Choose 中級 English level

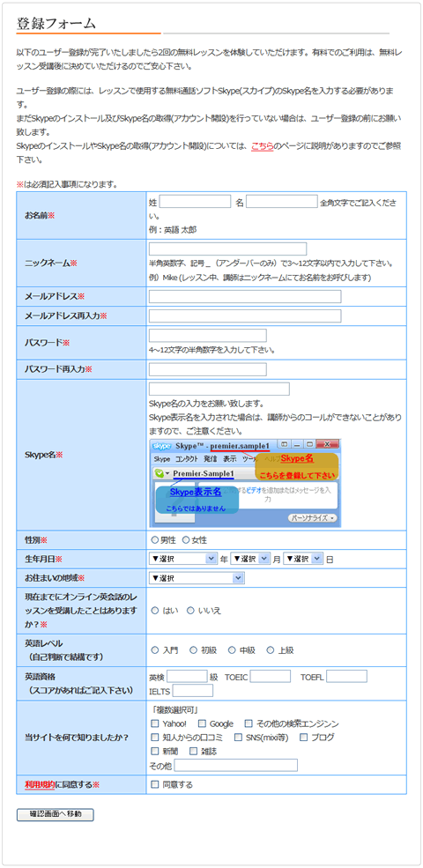coord(232,649)
